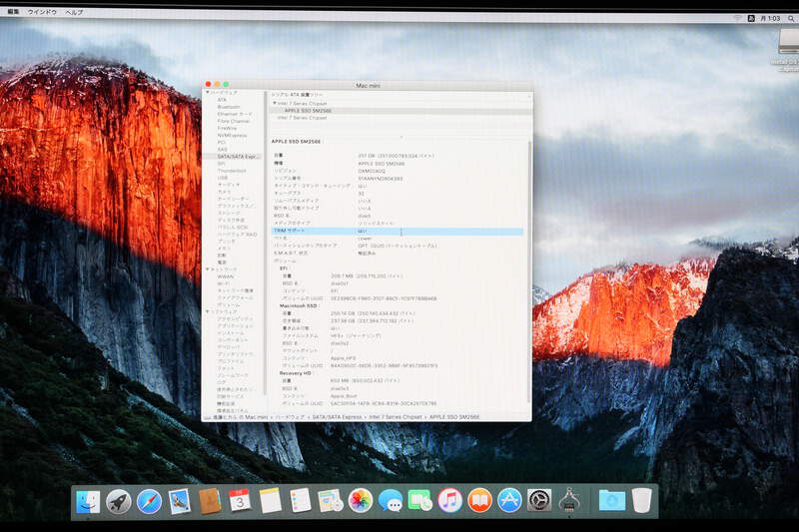Open Photos colorful flower icon
799x532 pixels.
tap(361, 501)
